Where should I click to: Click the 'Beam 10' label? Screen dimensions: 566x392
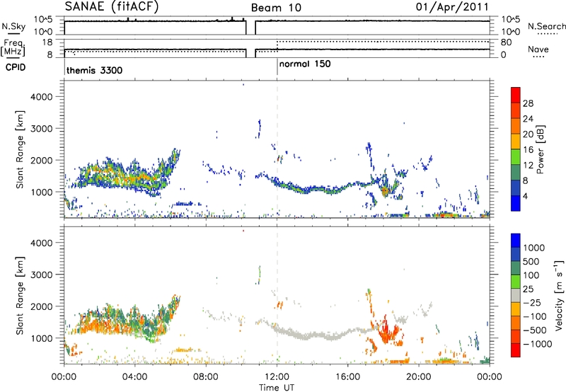pyautogui.click(x=276, y=8)
